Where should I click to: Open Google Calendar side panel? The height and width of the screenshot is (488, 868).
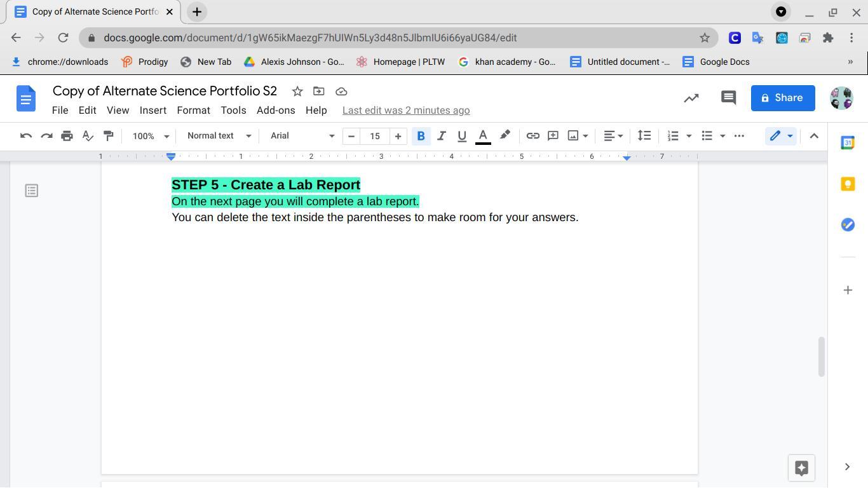click(848, 143)
